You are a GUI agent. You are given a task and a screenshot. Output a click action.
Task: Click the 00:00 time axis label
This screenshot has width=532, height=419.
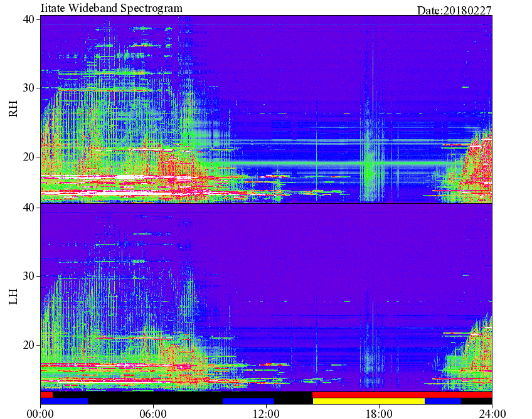[x=40, y=414]
